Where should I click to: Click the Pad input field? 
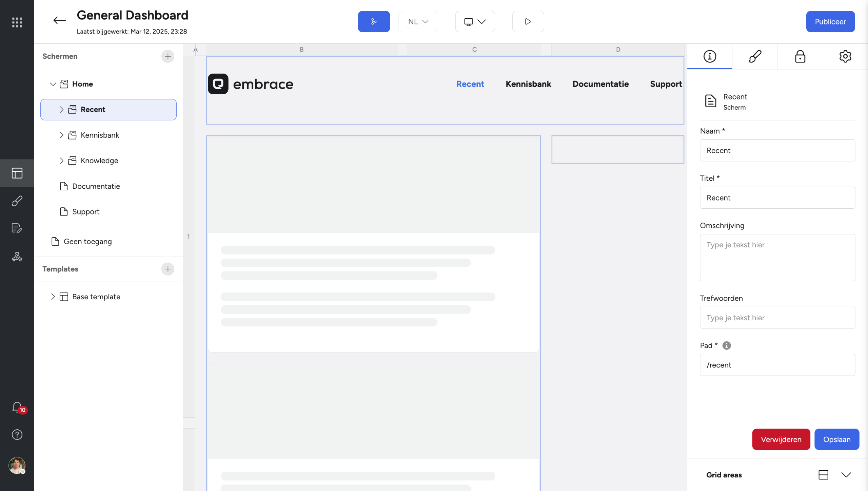point(777,365)
